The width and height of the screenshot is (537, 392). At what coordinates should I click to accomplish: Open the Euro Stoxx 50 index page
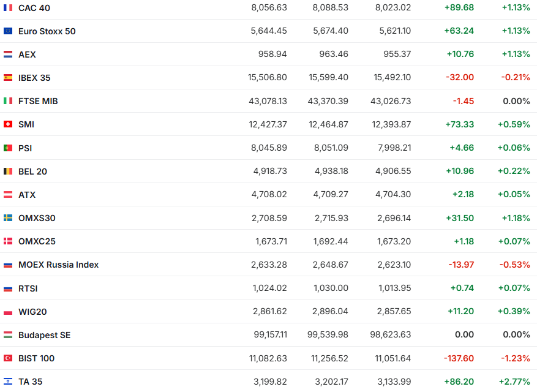(47, 31)
